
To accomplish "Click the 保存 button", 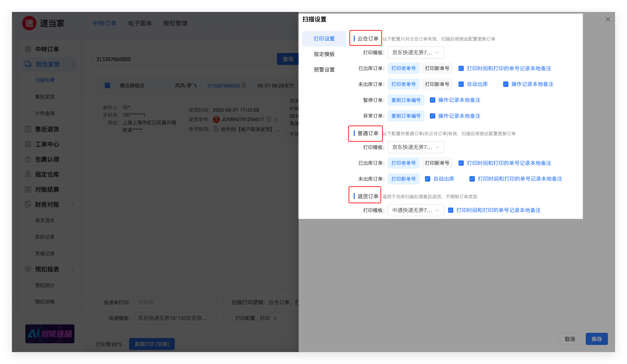I will coord(596,339).
